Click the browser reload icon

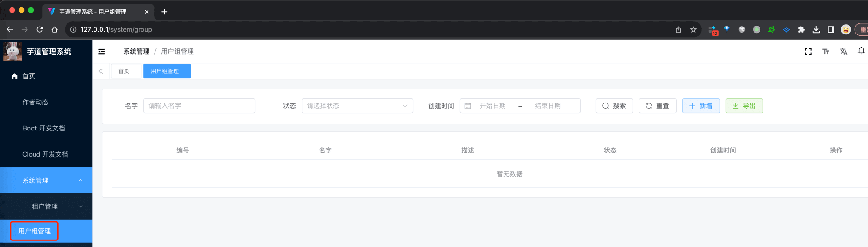(x=40, y=29)
